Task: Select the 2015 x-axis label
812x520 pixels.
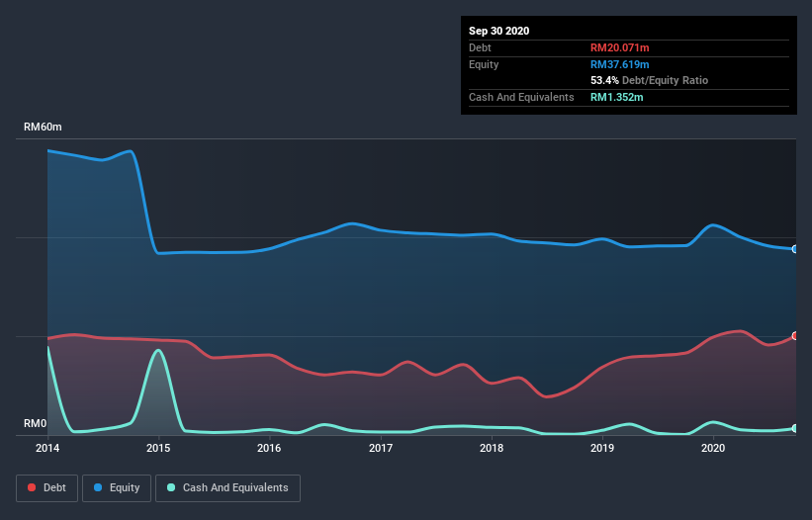Action: (x=158, y=448)
